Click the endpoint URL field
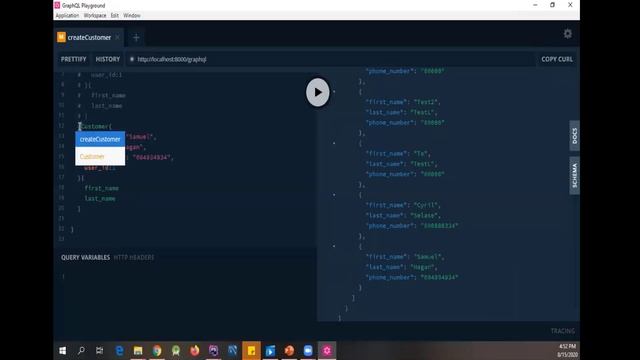Viewport: 640px width, 360px height. [x=331, y=59]
